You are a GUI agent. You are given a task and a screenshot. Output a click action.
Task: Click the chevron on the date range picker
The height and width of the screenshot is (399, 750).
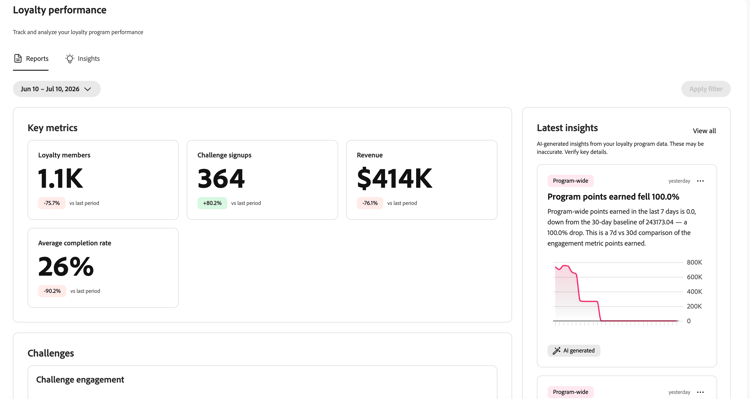(x=88, y=89)
